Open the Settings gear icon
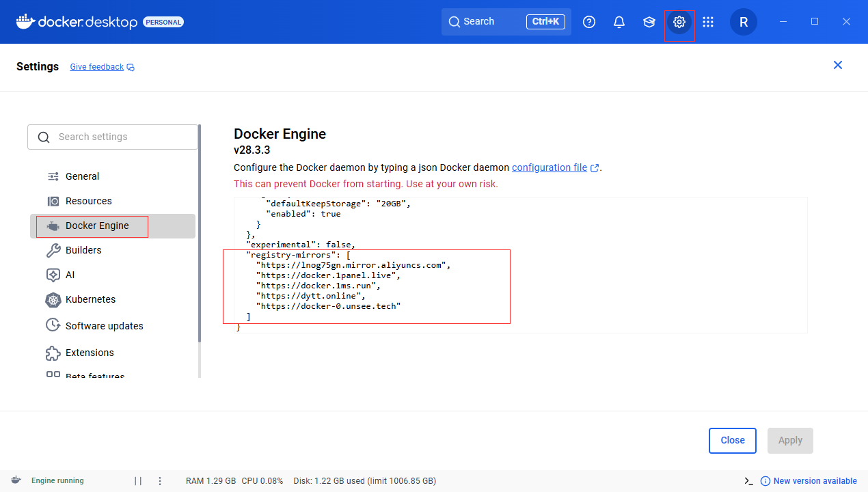Viewport: 868px width, 492px height. (x=679, y=22)
